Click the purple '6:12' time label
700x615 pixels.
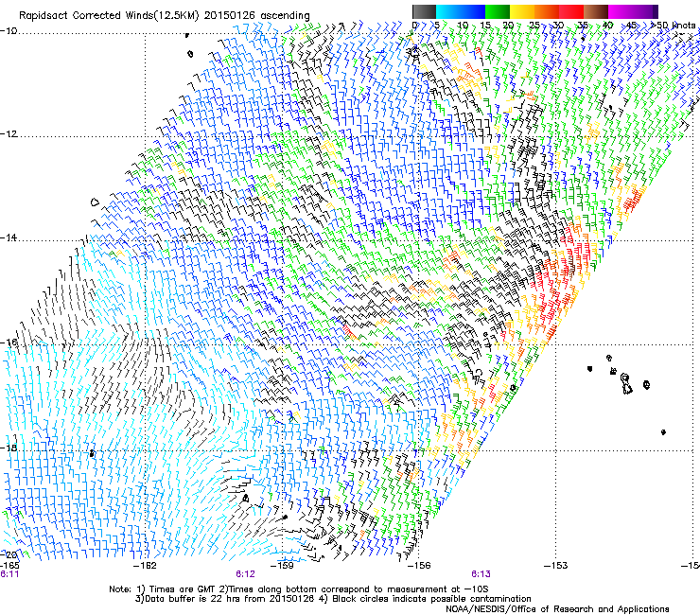[x=245, y=574]
